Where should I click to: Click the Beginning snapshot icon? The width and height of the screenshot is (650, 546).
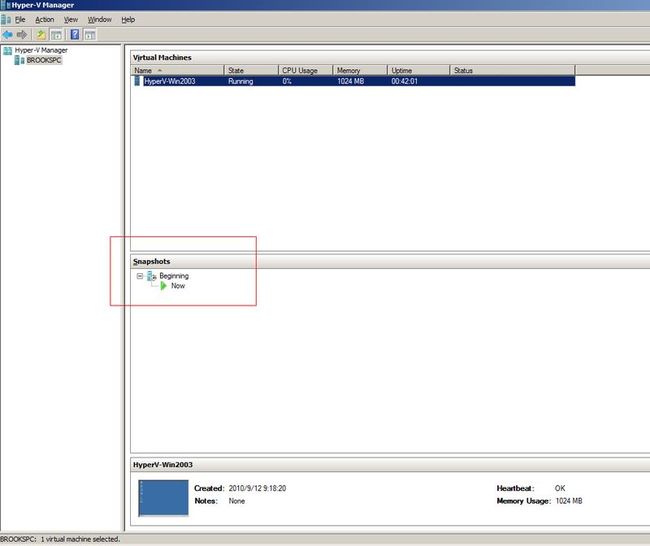152,276
